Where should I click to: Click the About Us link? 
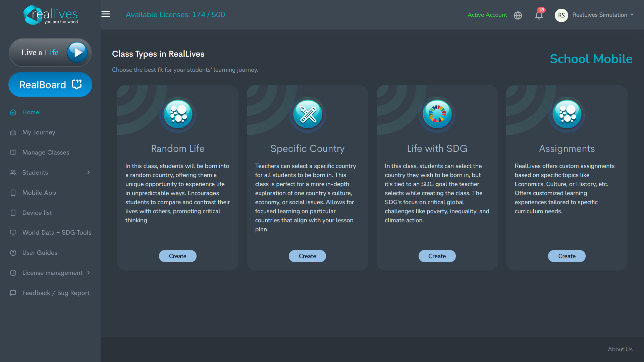[x=620, y=349]
